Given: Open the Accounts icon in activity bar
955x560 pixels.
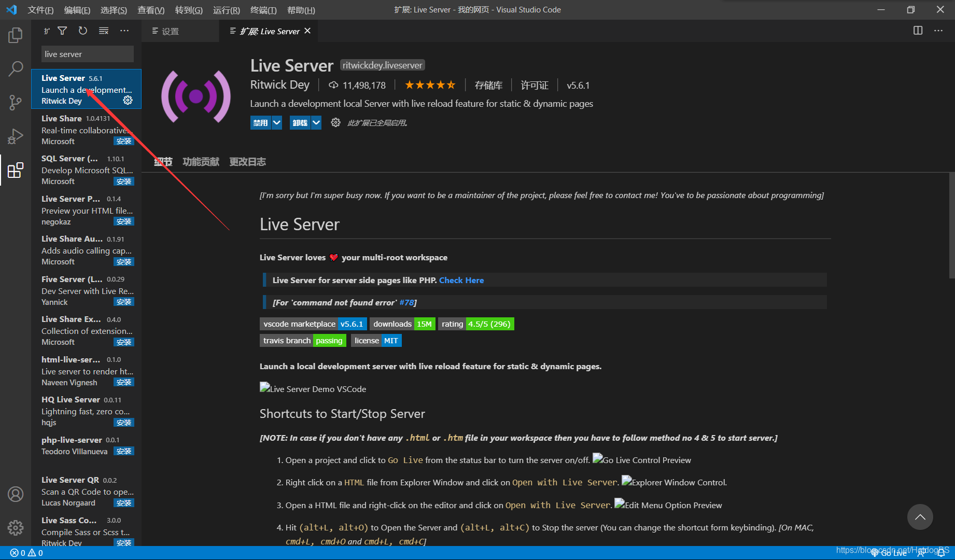Looking at the screenshot, I should [16, 494].
